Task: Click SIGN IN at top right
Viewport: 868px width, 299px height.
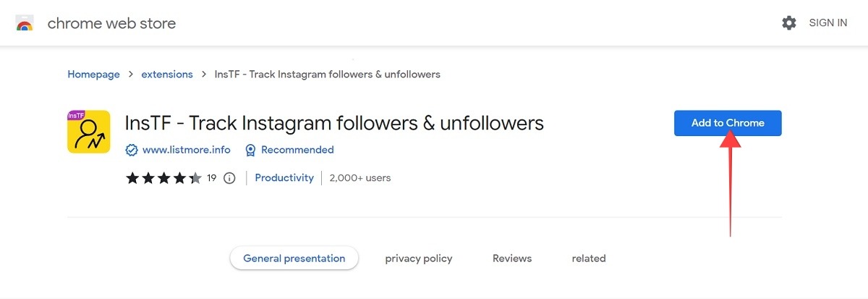Action: tap(827, 23)
